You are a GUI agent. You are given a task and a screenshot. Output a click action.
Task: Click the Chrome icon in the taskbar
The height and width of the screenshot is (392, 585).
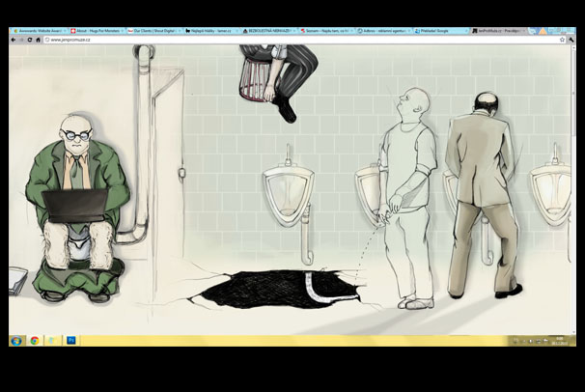(35, 341)
